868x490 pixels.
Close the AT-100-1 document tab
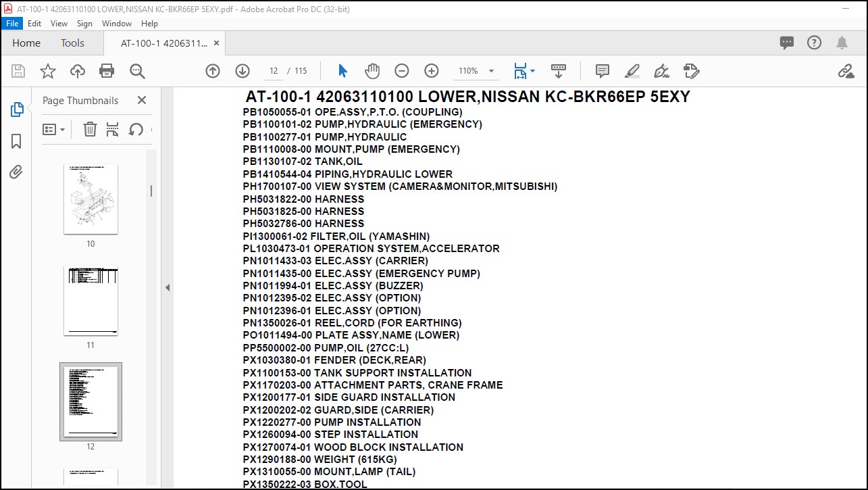(x=216, y=43)
